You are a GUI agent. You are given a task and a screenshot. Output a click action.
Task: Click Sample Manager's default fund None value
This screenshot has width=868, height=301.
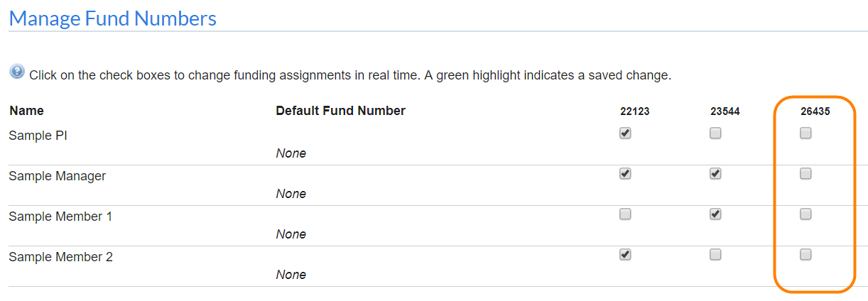291,194
